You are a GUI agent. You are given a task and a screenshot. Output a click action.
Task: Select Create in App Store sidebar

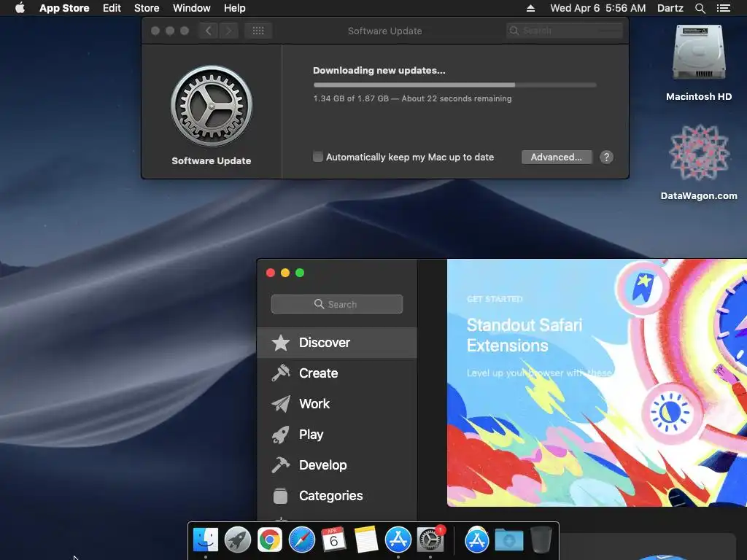[x=337, y=373]
